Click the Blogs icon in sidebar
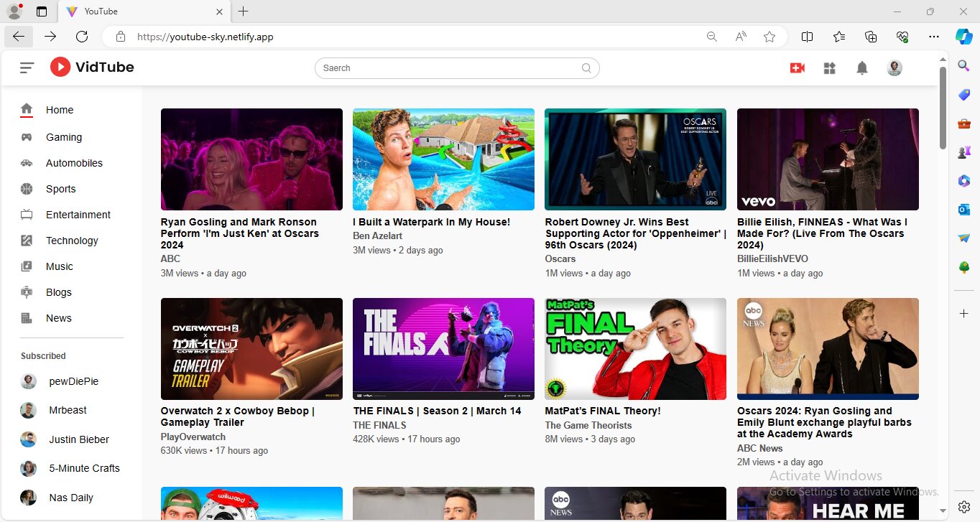This screenshot has width=980, height=522. click(x=27, y=292)
